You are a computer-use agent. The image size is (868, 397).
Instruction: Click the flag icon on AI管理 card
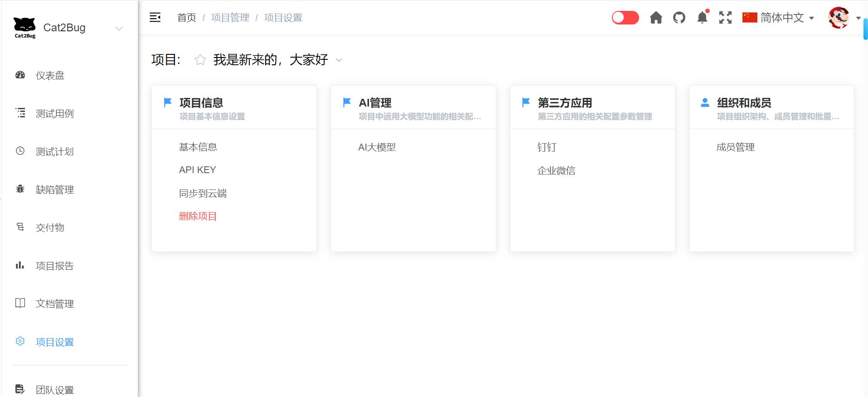pyautogui.click(x=347, y=102)
